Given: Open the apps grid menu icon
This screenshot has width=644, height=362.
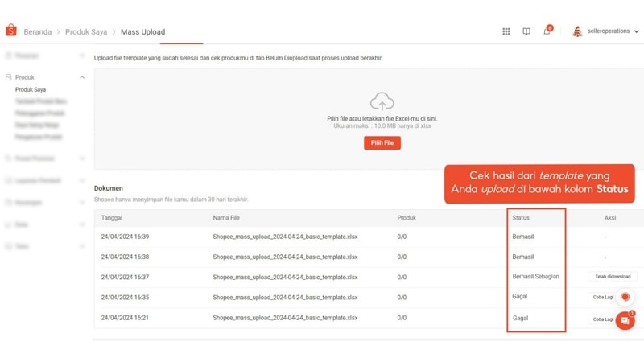Looking at the screenshot, I should pos(506,31).
